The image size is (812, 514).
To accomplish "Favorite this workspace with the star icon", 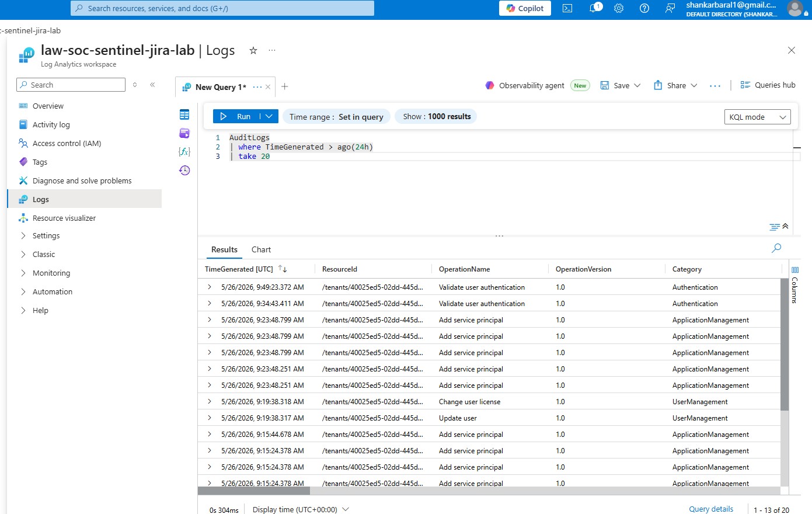I will (253, 50).
